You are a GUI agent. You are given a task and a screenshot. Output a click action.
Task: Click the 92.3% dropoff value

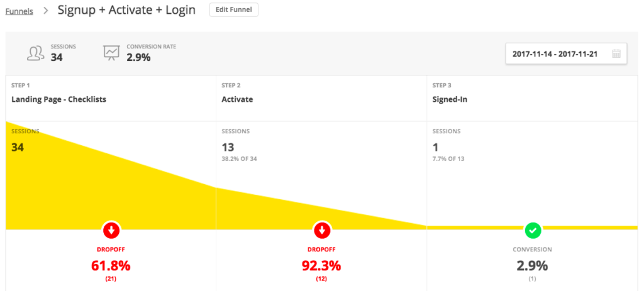(321, 265)
